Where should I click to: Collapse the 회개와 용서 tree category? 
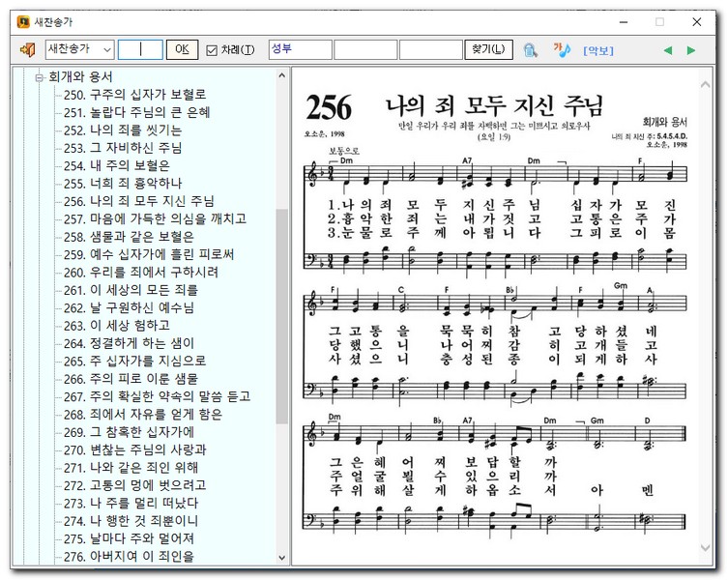(40, 77)
